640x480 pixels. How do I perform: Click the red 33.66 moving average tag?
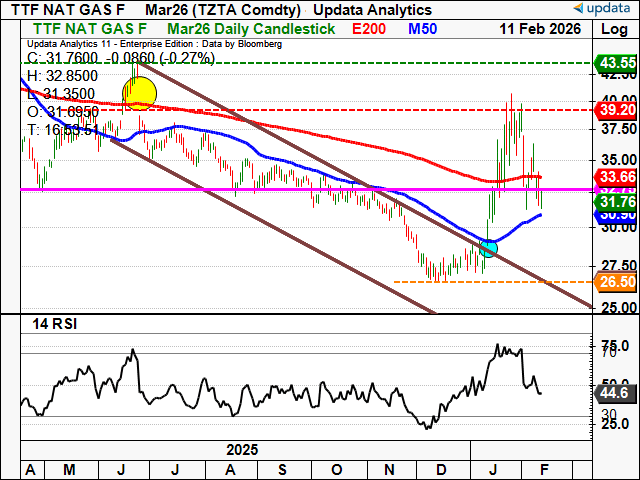(619, 178)
